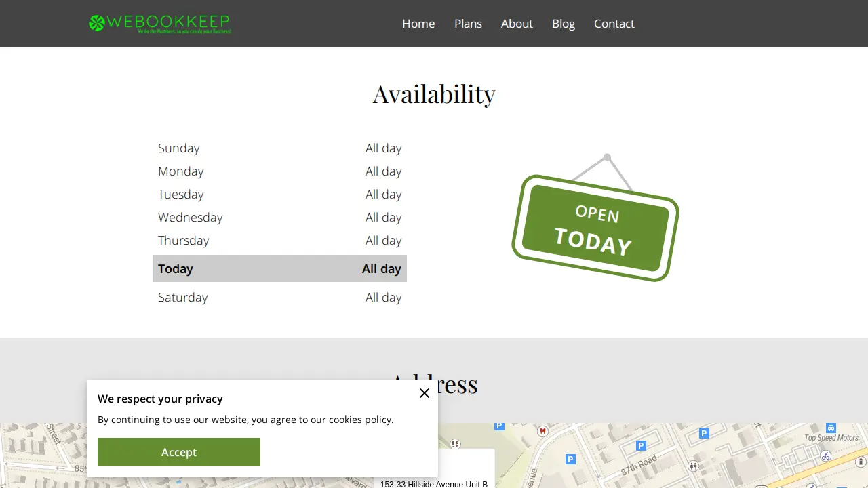Click the Wednesday day label

click(x=191, y=218)
